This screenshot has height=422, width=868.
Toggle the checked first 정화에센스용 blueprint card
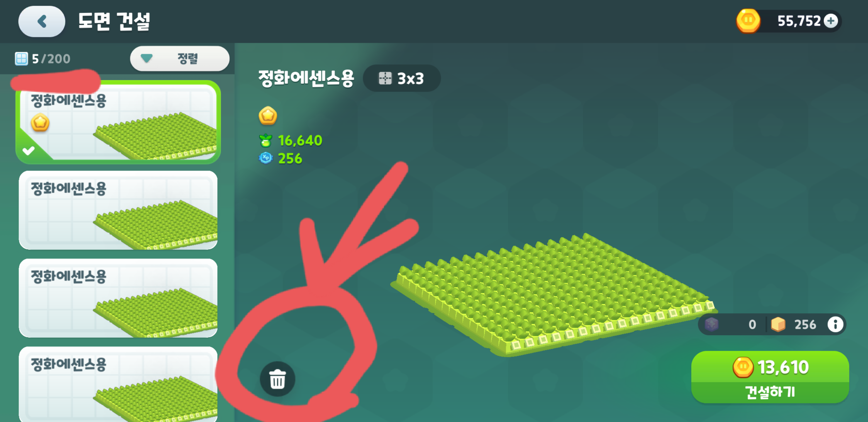pos(118,122)
